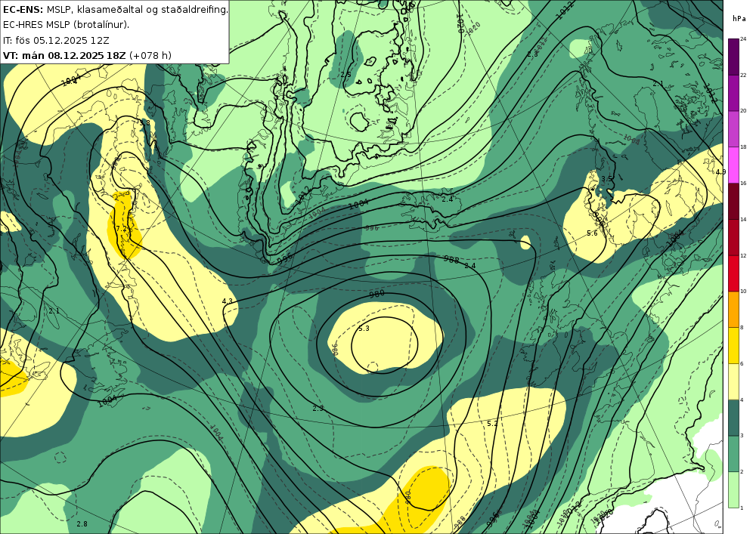Click the bright pink 16–18 hPa legend swatch
This screenshot has height=534, width=756.
[x=733, y=165]
